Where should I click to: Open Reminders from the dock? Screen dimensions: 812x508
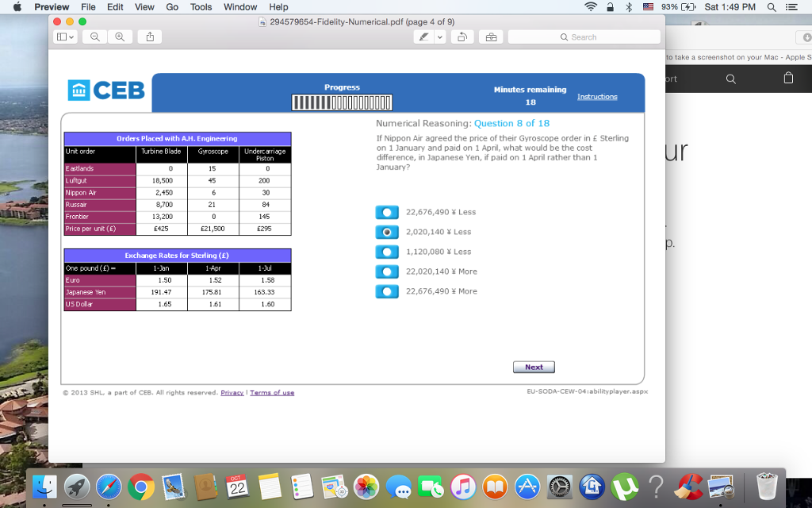(302, 487)
